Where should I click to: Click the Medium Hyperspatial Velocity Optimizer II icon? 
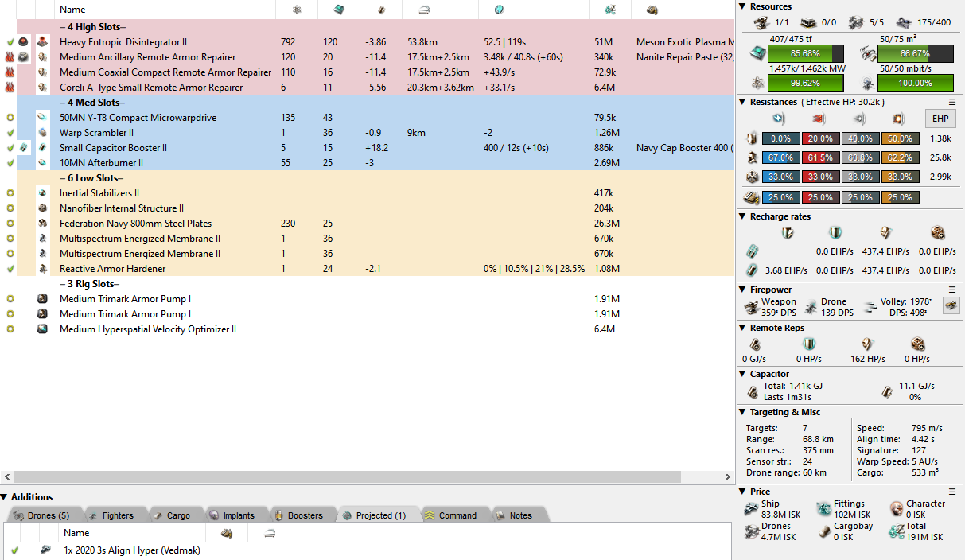click(x=43, y=329)
